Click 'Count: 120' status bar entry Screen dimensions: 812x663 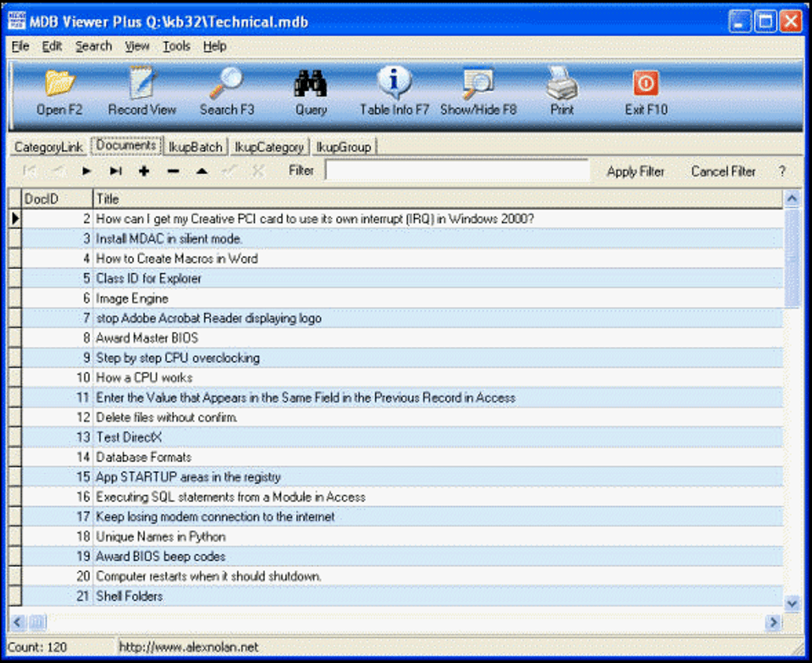click(x=37, y=646)
